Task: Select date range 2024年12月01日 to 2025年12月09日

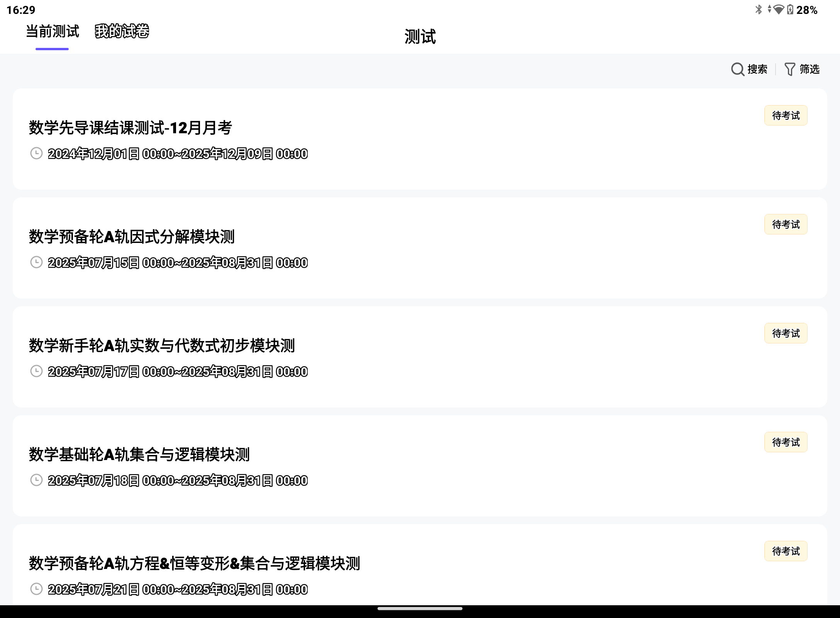Action: [x=178, y=154]
